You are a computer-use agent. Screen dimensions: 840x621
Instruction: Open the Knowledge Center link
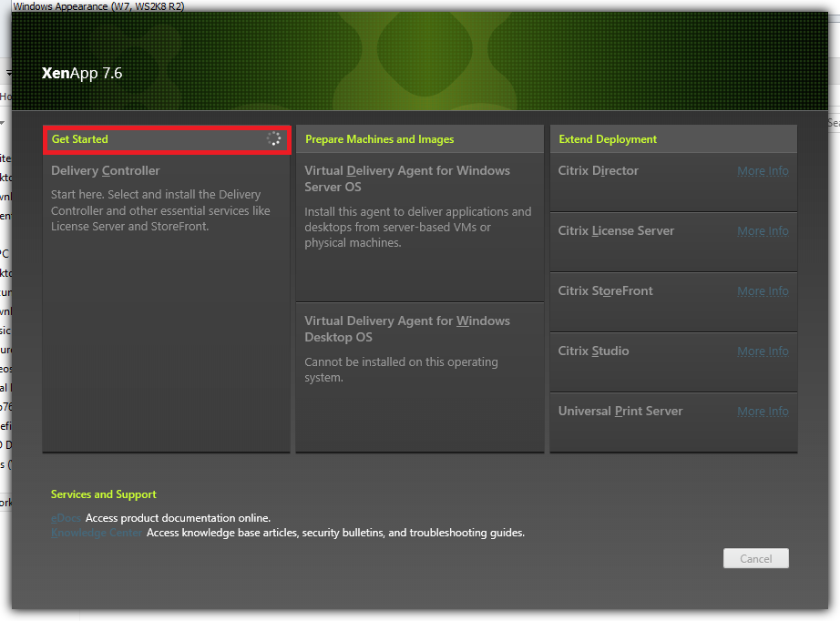(x=97, y=533)
